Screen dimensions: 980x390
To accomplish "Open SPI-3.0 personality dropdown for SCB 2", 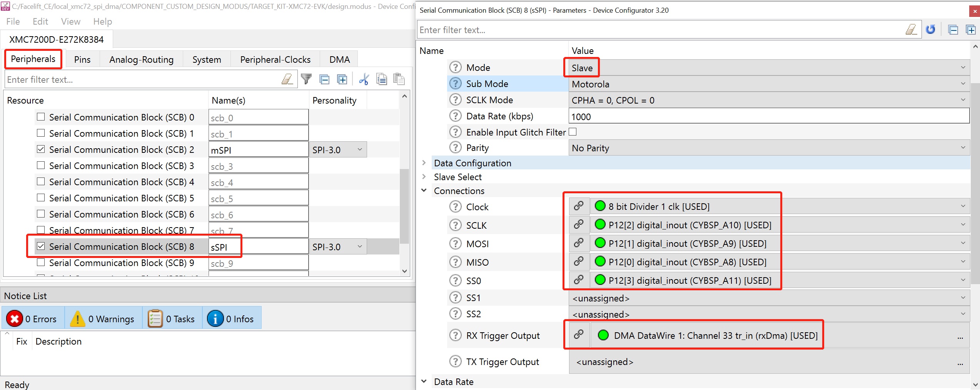I will (338, 150).
